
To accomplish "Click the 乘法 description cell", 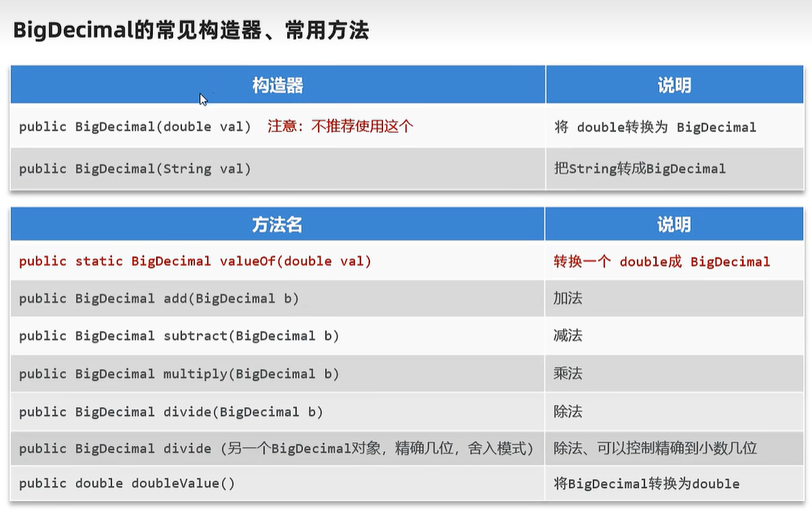I will (567, 374).
